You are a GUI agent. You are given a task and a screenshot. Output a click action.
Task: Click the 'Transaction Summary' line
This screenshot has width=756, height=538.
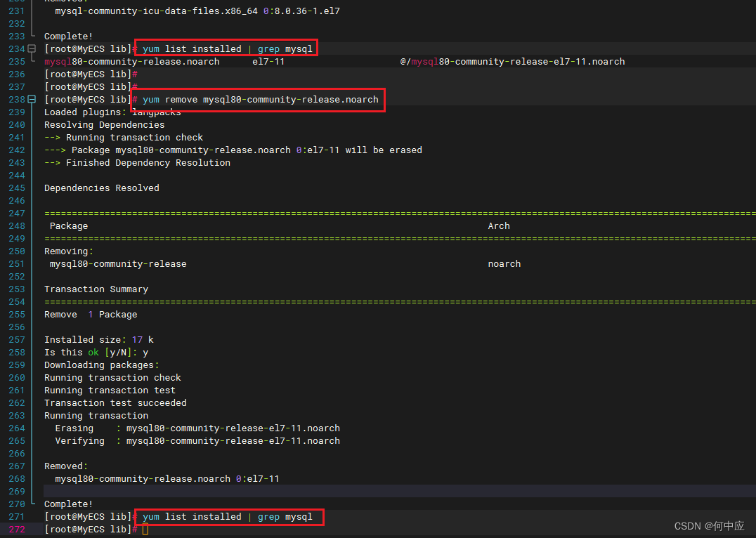tap(96, 289)
